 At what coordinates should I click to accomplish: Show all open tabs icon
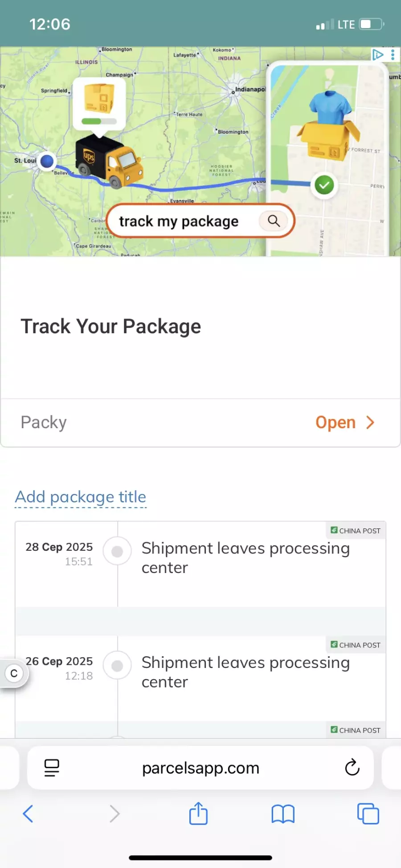pos(368,814)
